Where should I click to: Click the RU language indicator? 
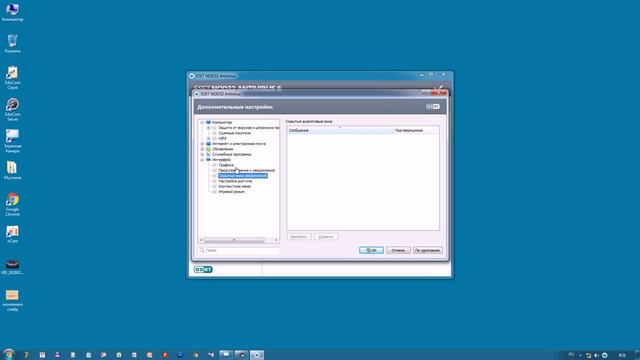pos(571,354)
